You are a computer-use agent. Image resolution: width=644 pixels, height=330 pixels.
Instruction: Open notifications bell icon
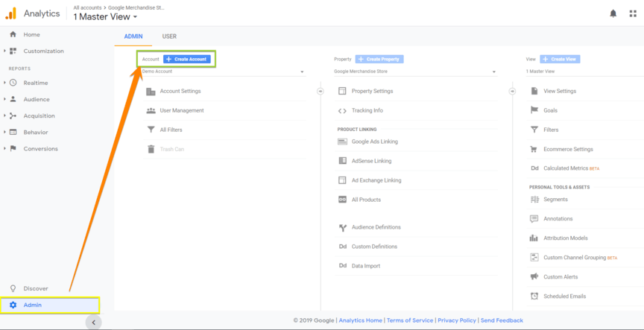pos(613,13)
